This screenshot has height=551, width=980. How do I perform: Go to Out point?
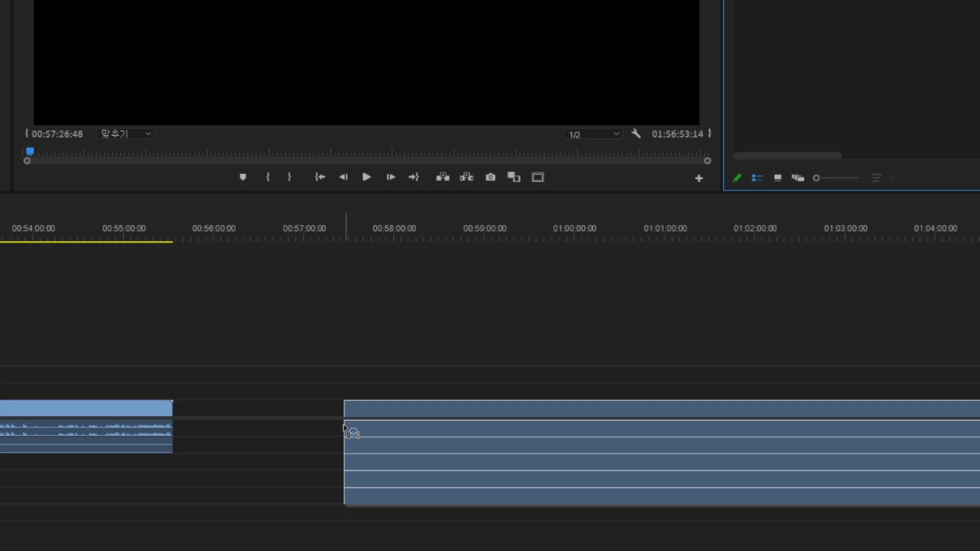413,177
